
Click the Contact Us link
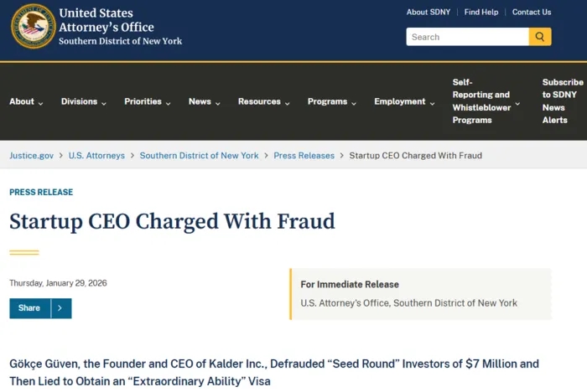[532, 13]
